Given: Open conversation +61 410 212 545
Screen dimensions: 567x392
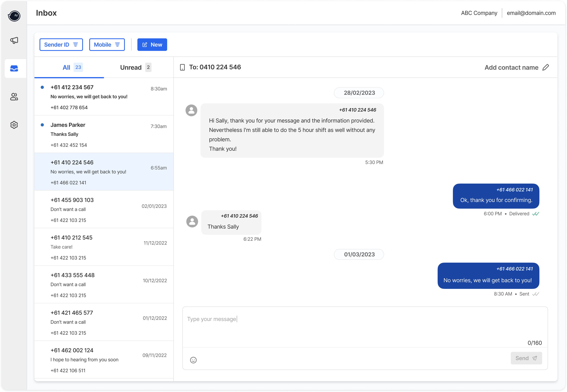Looking at the screenshot, I should coord(104,247).
